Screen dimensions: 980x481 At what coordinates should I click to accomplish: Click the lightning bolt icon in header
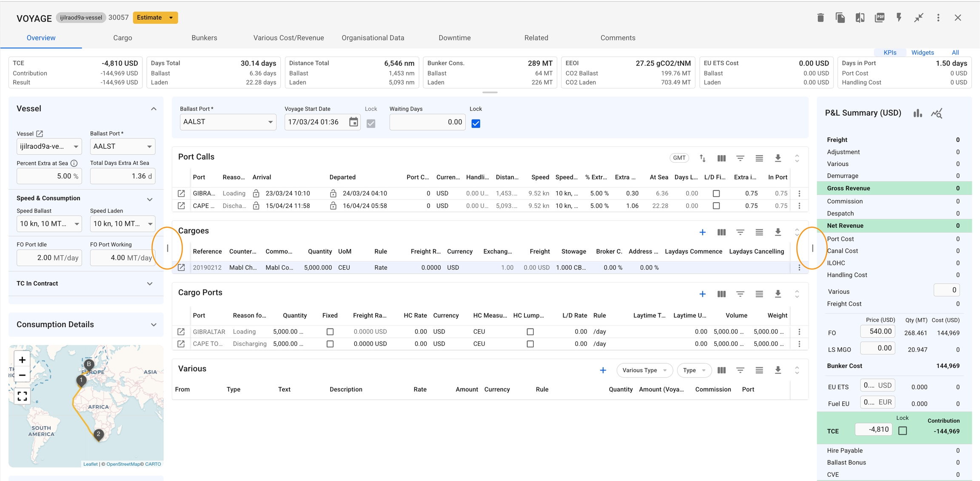tap(899, 17)
